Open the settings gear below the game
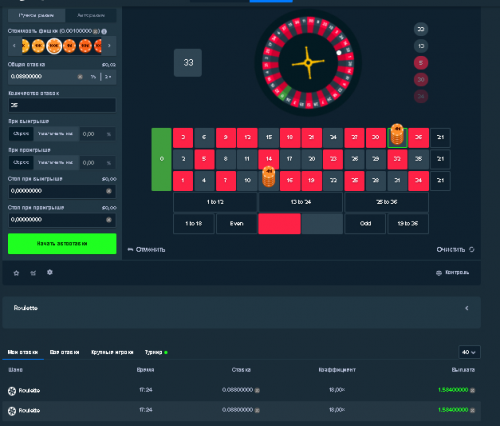This screenshot has height=426, width=500. pos(50,272)
